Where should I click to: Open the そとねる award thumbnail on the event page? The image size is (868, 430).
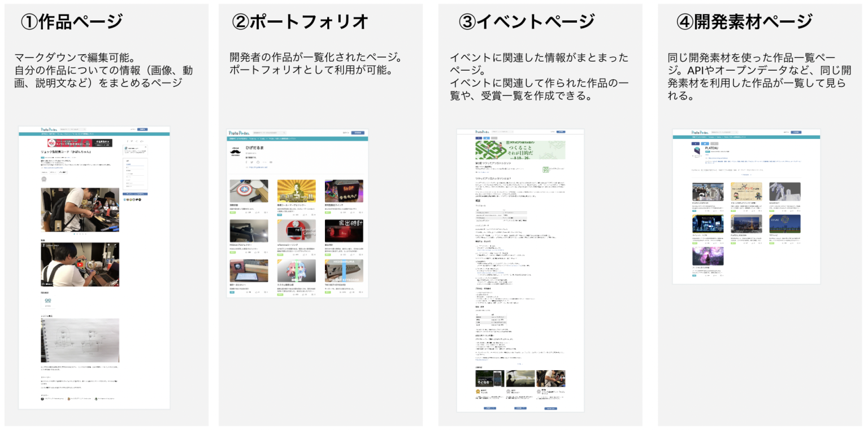(489, 379)
